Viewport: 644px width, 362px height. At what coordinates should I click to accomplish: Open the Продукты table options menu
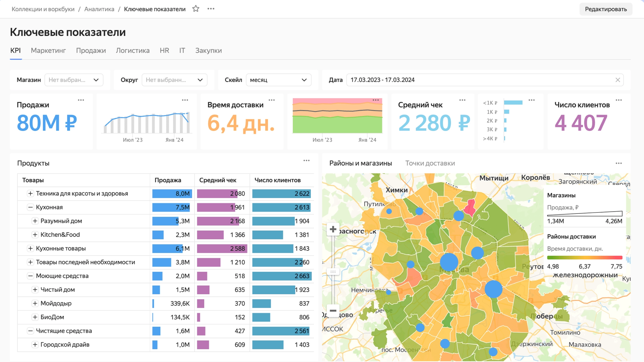(x=306, y=160)
